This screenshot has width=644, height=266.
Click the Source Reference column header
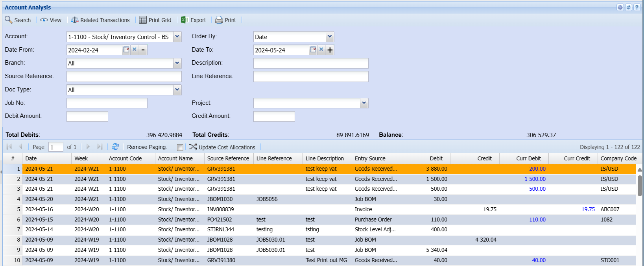pyautogui.click(x=228, y=158)
